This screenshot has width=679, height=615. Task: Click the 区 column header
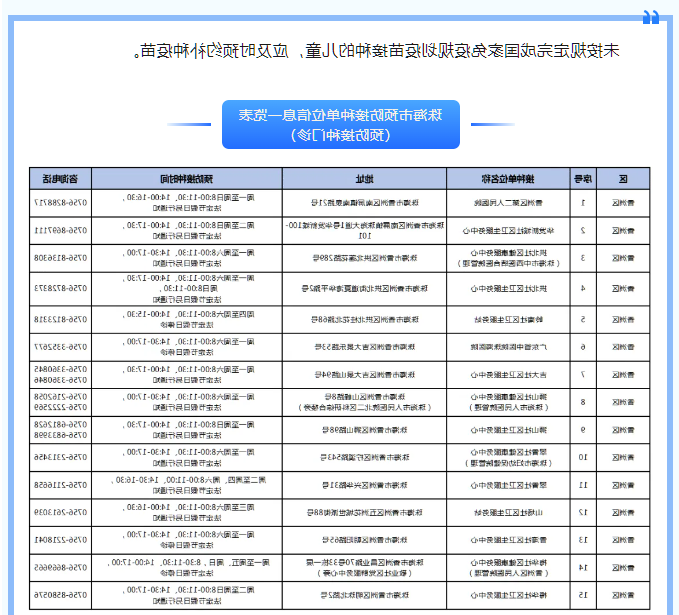(x=623, y=179)
